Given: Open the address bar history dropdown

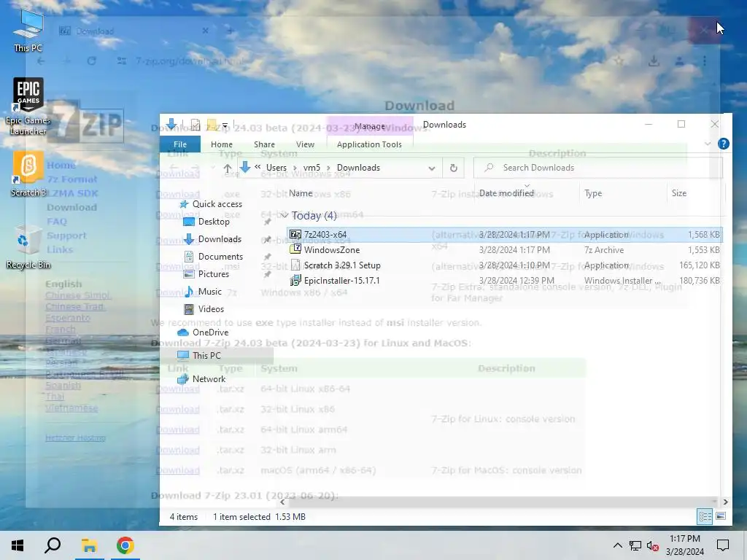Looking at the screenshot, I should click(x=432, y=168).
